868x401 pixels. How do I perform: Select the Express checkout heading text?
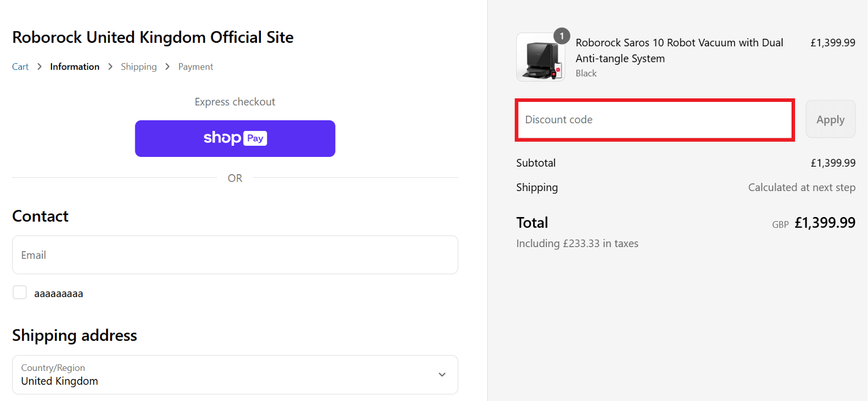point(235,102)
